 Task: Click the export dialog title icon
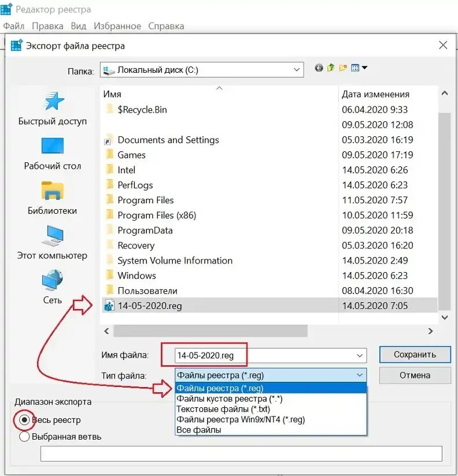[16, 46]
